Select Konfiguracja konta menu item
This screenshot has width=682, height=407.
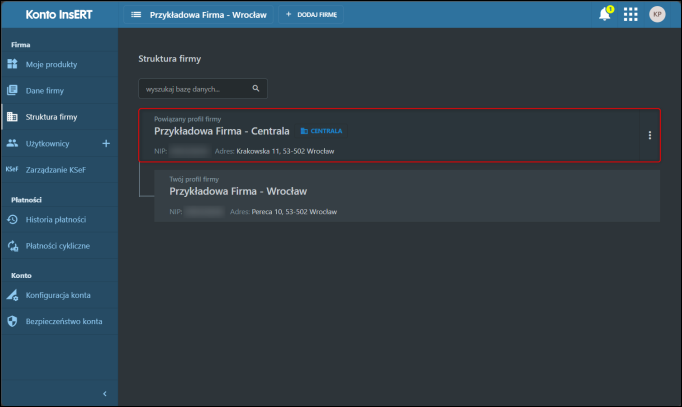click(x=58, y=295)
